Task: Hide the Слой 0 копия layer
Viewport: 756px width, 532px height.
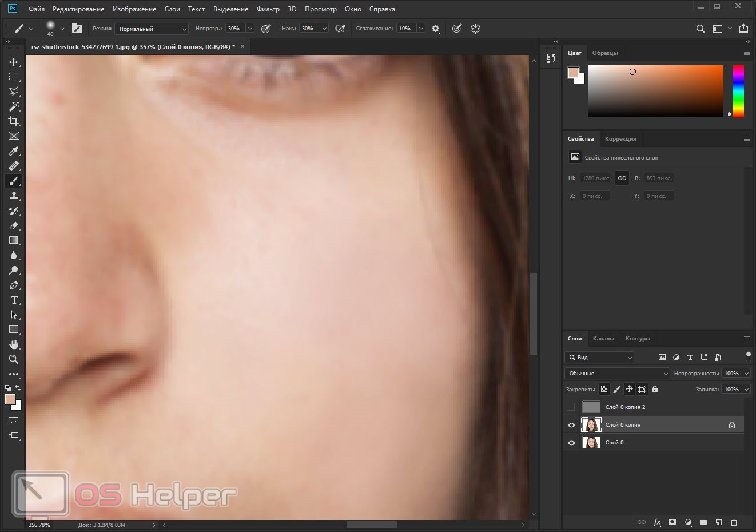Action: coord(571,425)
